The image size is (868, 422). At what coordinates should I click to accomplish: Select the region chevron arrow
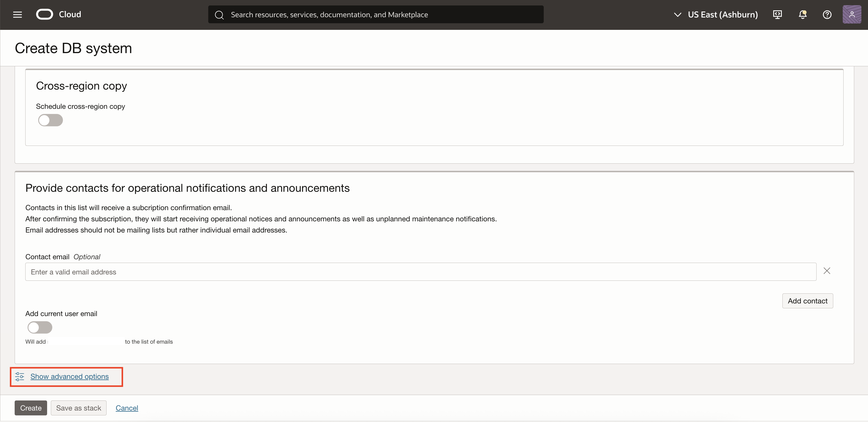coord(677,14)
